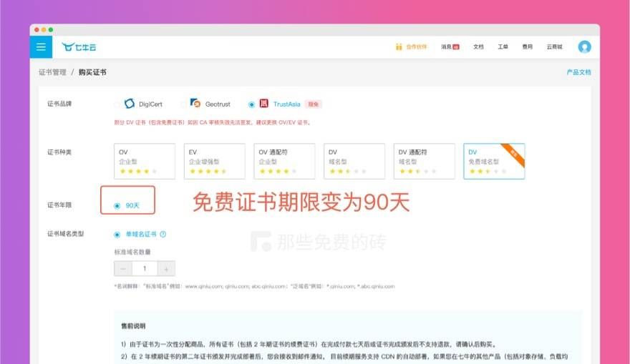Click the DigiCert brand logo

130,104
